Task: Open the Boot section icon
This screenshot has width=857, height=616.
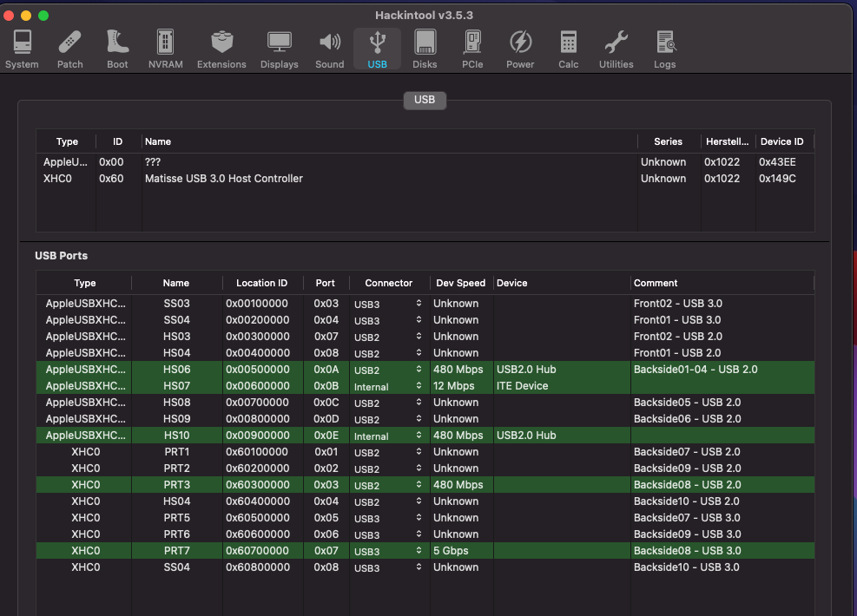Action: [117, 49]
